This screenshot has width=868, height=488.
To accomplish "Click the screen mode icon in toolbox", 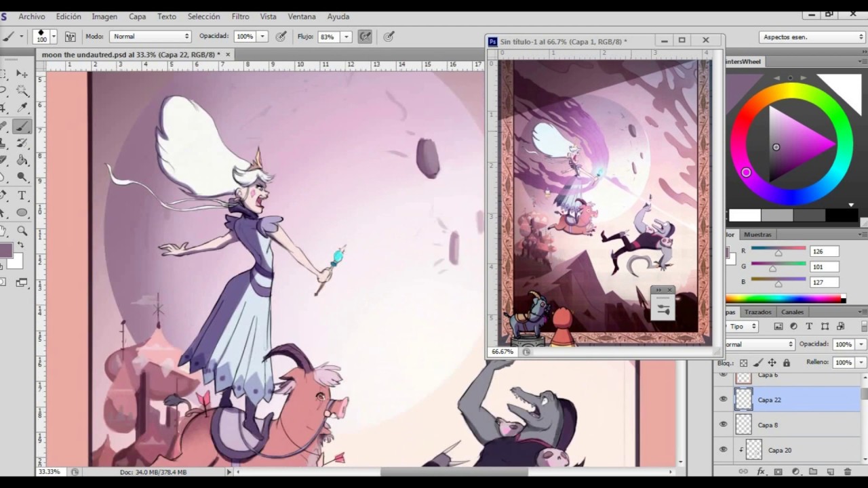I will [22, 282].
